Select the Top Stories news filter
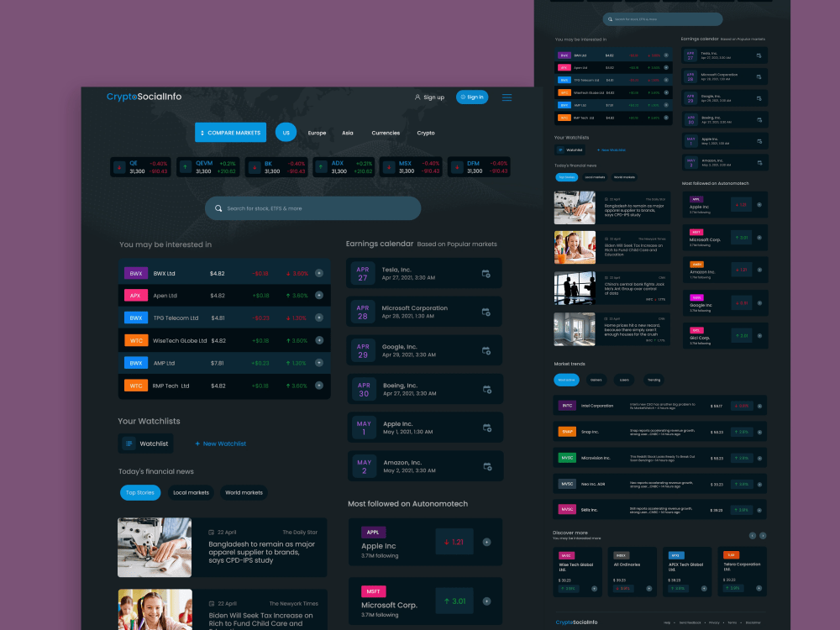 (x=140, y=492)
